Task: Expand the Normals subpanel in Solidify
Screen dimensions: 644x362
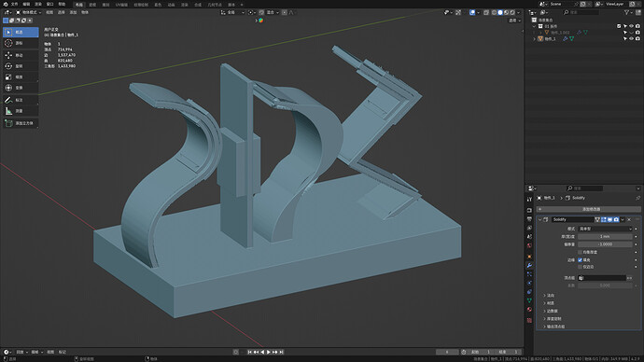Action: tap(551, 295)
